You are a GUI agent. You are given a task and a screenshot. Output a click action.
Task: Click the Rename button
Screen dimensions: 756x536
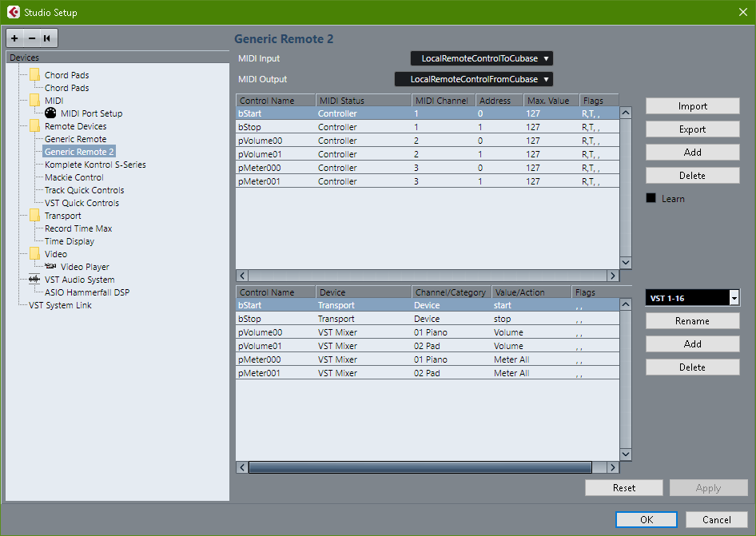(x=692, y=321)
